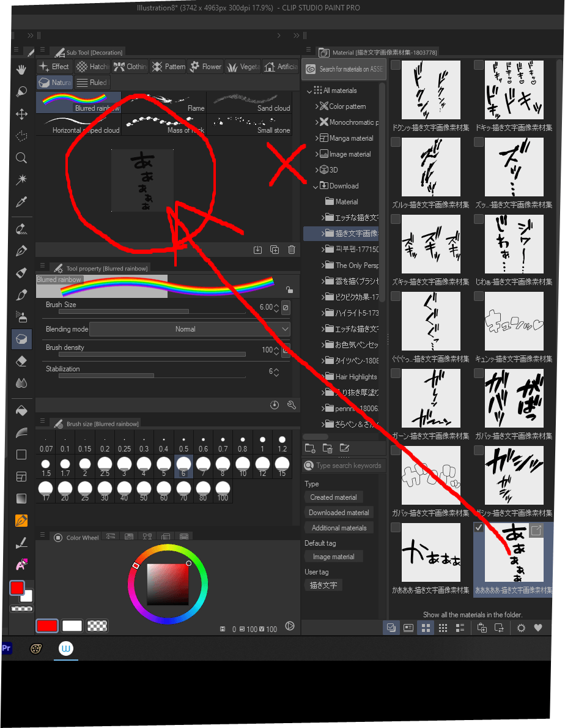
Task: Check the ガーン material checkbox
Action: pos(396,373)
